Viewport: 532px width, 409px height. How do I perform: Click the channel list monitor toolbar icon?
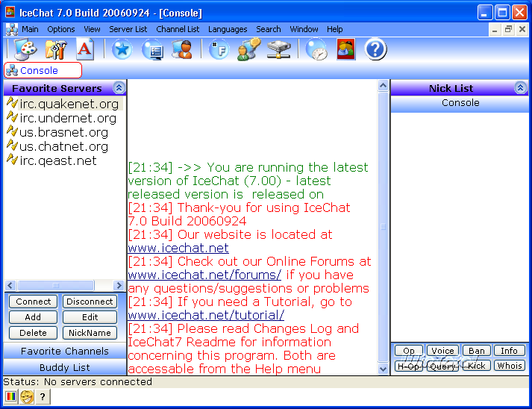point(153,49)
